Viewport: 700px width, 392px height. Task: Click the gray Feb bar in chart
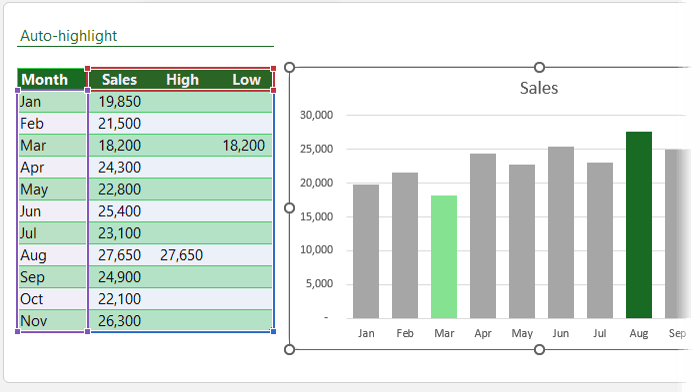click(405, 246)
